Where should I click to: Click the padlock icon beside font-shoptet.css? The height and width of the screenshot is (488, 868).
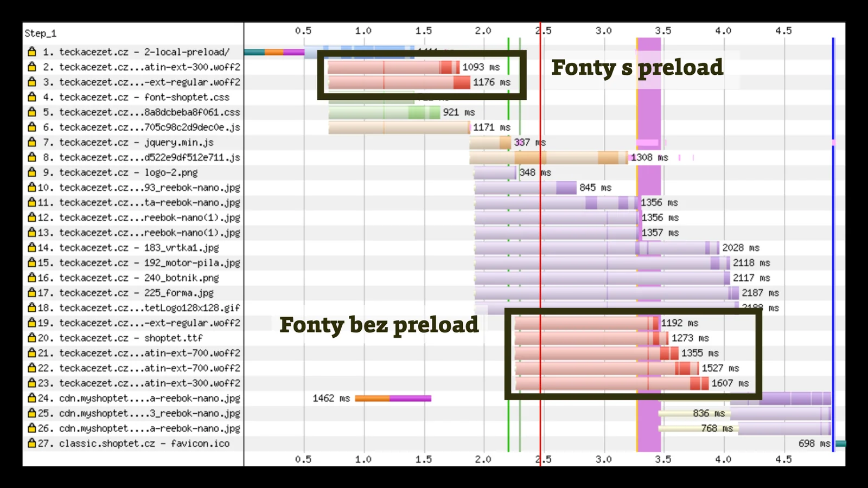pyautogui.click(x=31, y=97)
